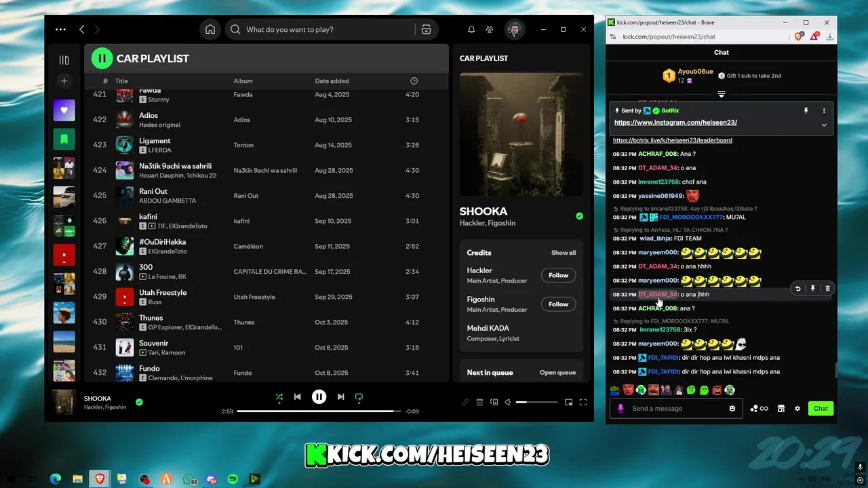Open the miniplayer

568,402
